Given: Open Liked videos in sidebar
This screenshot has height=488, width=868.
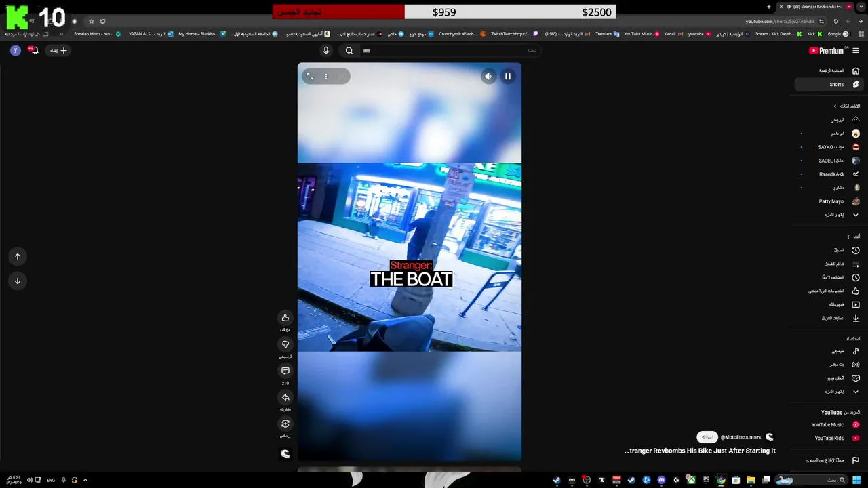Looking at the screenshot, I should click(x=829, y=291).
